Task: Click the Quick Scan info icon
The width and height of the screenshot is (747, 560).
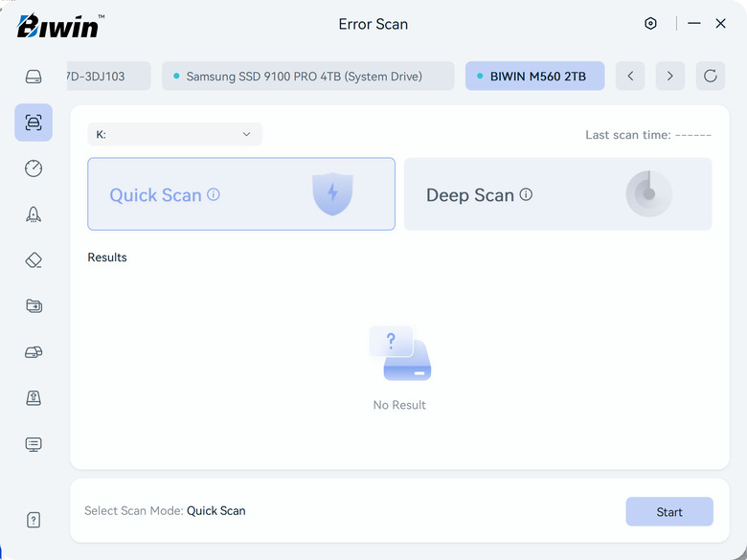Action: coord(214,194)
